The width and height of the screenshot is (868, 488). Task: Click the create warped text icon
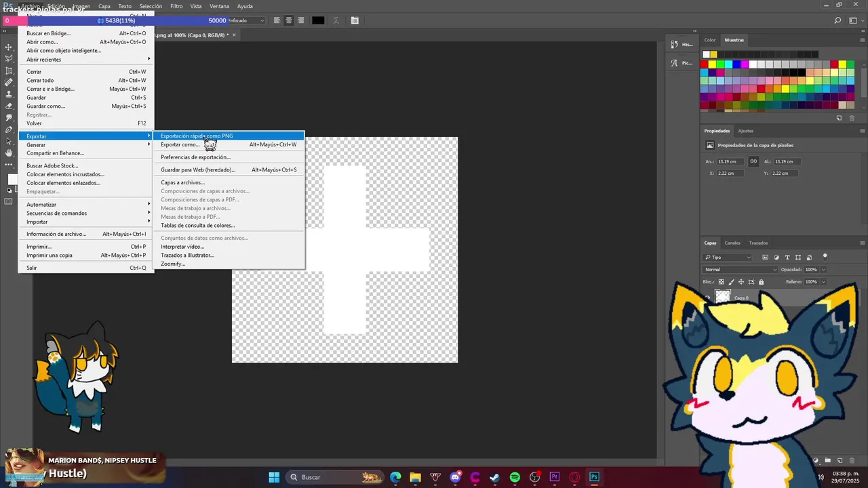[x=336, y=20]
